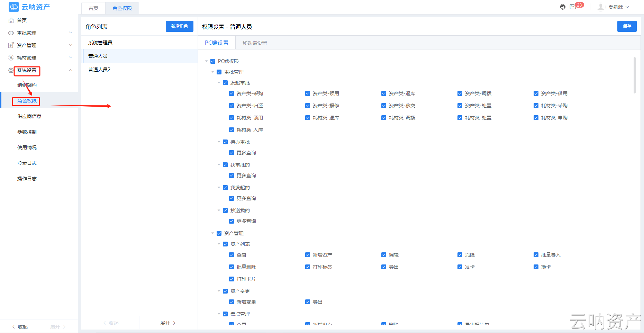Click the gear icon beside 系统设置
Viewport: 644px width, 333px height.
pyautogui.click(x=11, y=70)
